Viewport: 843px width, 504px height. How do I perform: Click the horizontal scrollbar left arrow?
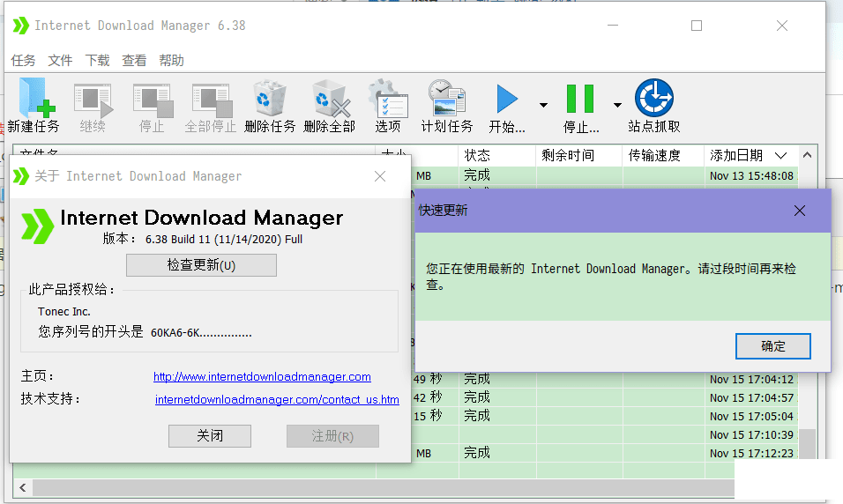pos(23,488)
